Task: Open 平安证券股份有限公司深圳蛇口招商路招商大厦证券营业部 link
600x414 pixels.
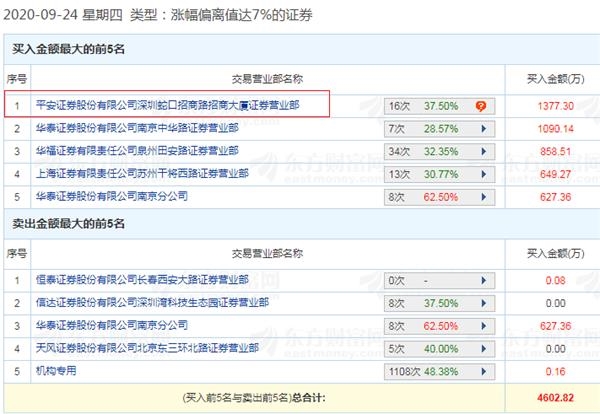Action: [x=168, y=105]
